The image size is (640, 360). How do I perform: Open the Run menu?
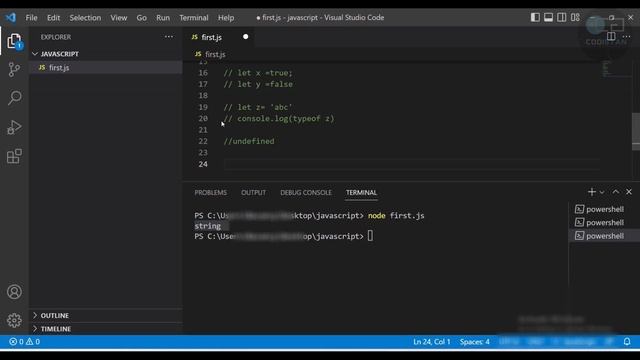pyautogui.click(x=163, y=18)
